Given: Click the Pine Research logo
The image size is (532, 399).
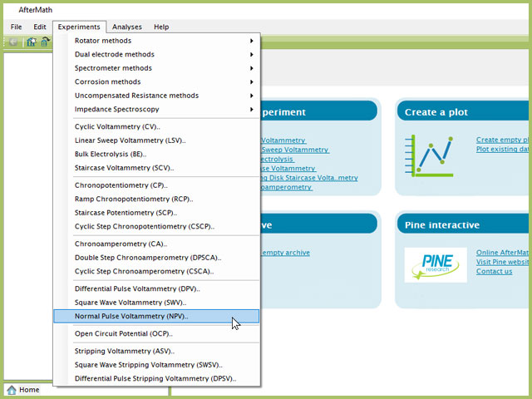Looking at the screenshot, I should 430,264.
